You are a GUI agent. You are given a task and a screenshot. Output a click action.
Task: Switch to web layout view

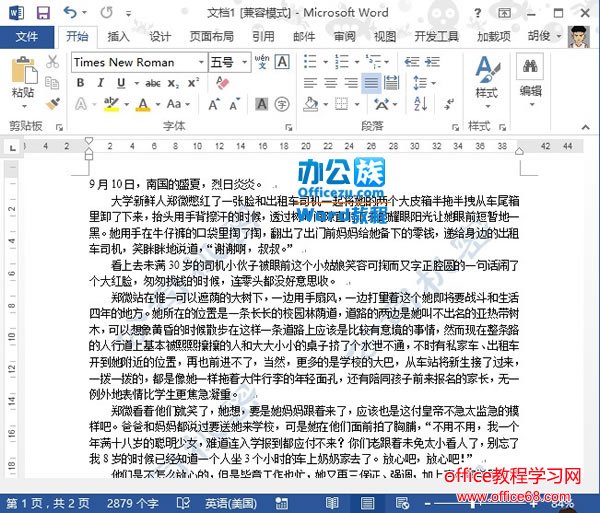402,503
